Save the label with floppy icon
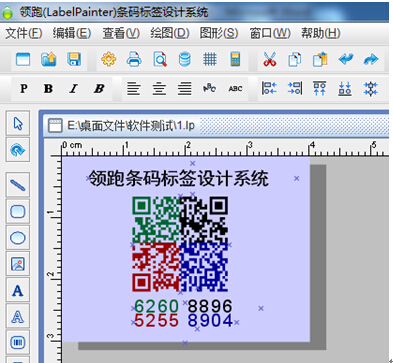 (74, 60)
